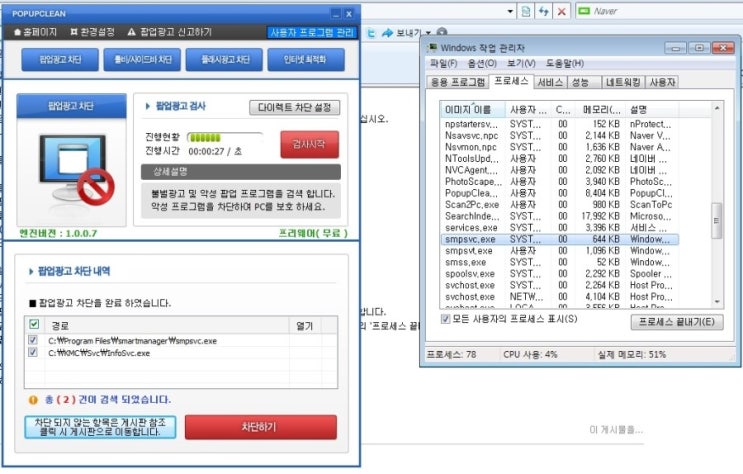Click Task Manager title bar icon
This screenshot has height=474, width=743.
(x=432, y=47)
